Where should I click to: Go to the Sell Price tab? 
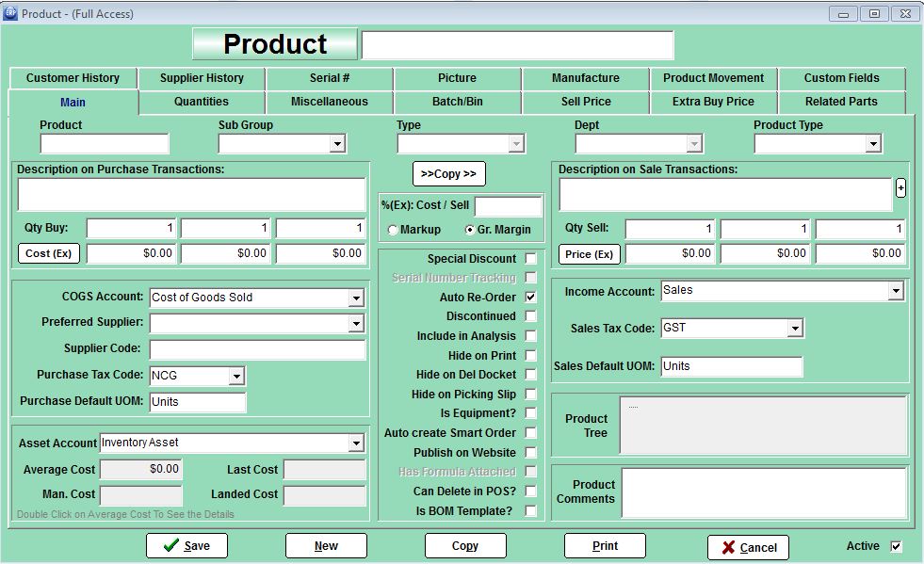[586, 102]
